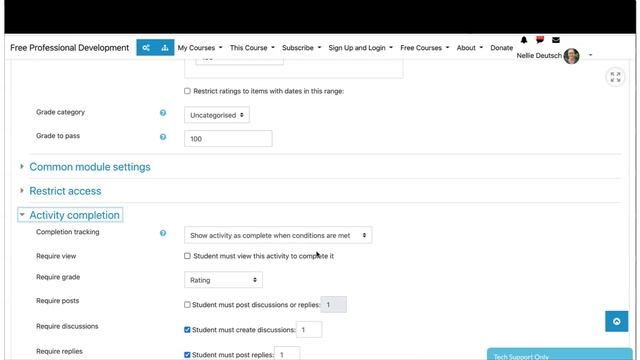Click the blue back-to-top arrow button
The width and height of the screenshot is (640, 360).
tap(617, 321)
